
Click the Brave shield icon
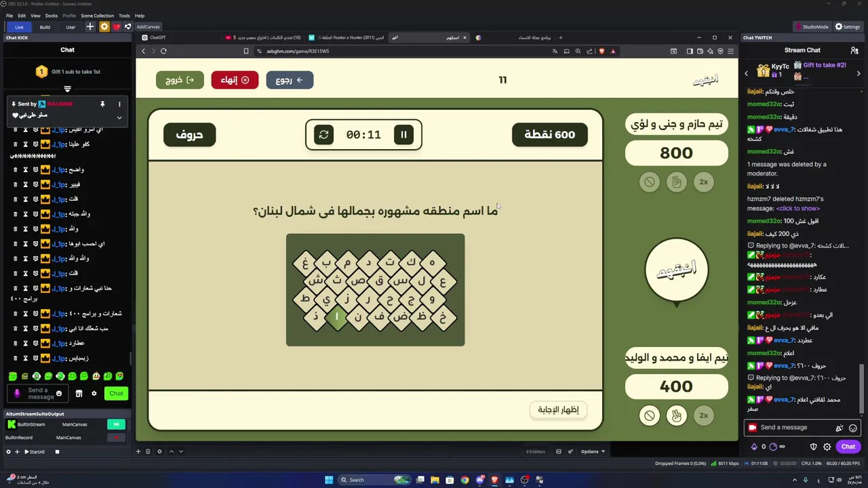pyautogui.click(x=601, y=51)
